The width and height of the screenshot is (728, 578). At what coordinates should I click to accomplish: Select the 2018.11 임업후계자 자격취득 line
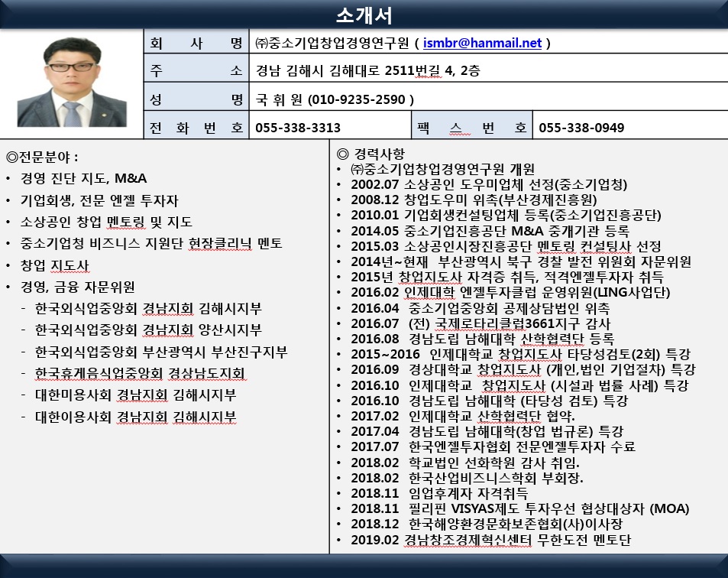(439, 493)
